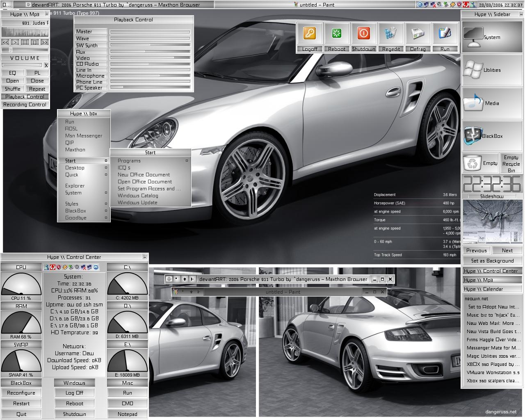Click Log Off button in Control Center
Viewport: 525px width, 420px height.
(x=74, y=393)
